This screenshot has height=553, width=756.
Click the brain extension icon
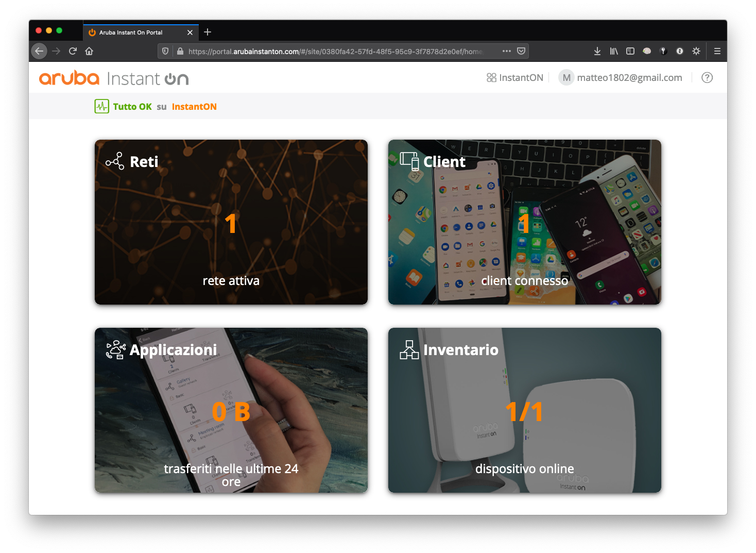[x=647, y=51]
